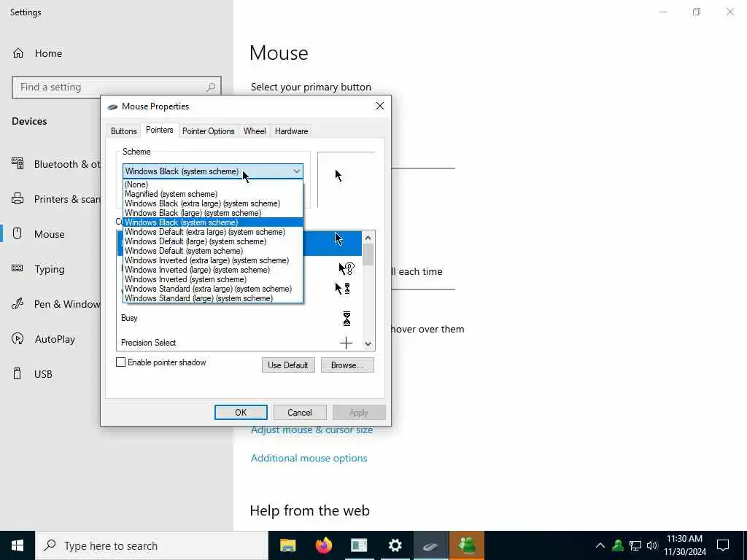Choose Windows Black (extra large) scheme
The width and height of the screenshot is (747, 560).
[x=213, y=203]
